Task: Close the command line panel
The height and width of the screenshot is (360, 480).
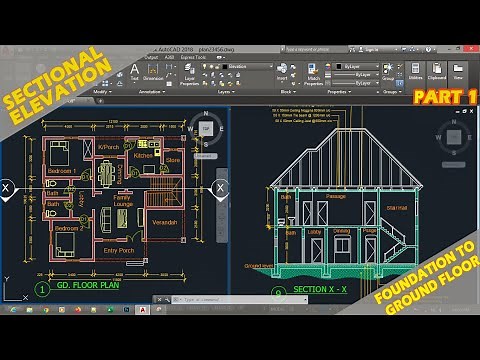Action: pos(159,299)
